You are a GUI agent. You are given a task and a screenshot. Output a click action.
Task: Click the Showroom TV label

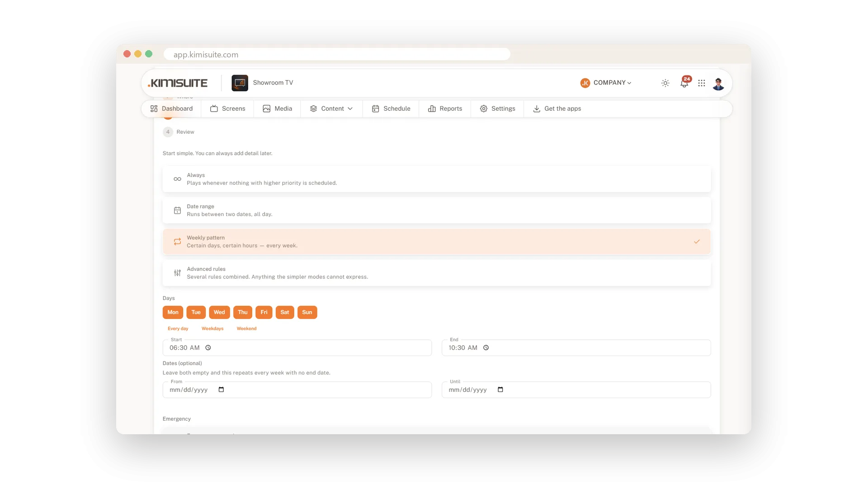click(x=273, y=83)
